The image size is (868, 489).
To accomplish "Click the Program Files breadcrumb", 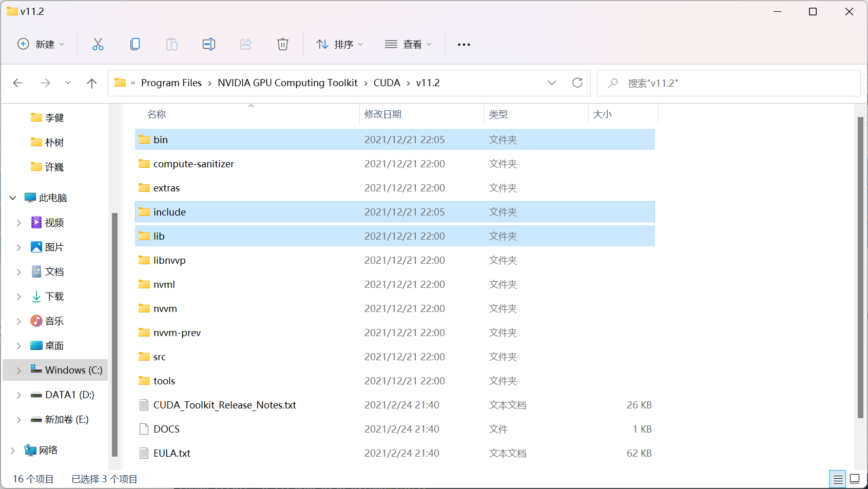I will point(171,83).
